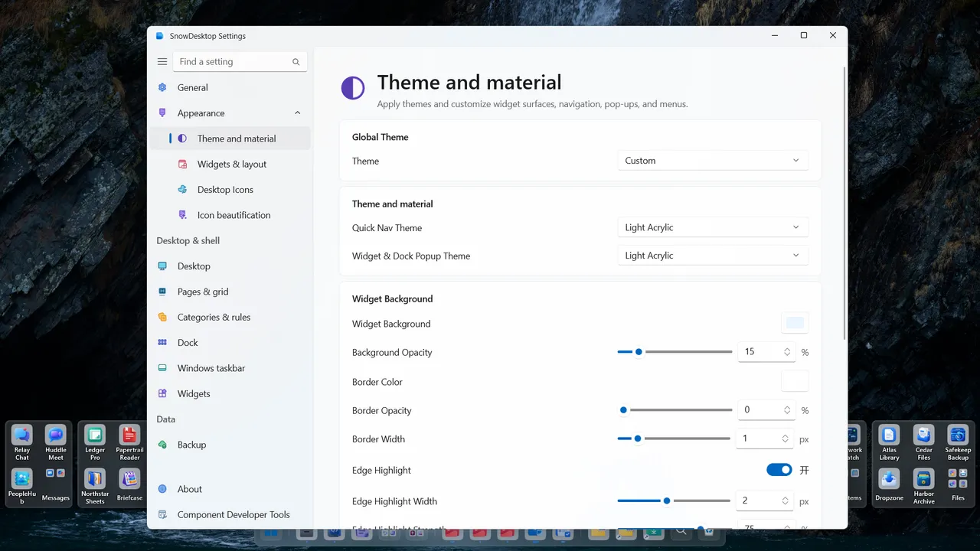The image size is (980, 551).
Task: Collapse the Appearance section chevron
Action: (298, 113)
